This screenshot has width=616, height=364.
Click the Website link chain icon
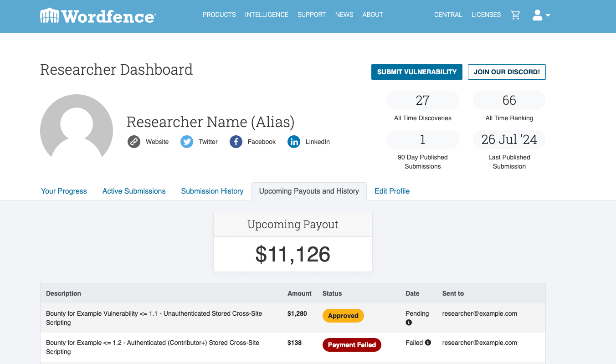tap(134, 142)
